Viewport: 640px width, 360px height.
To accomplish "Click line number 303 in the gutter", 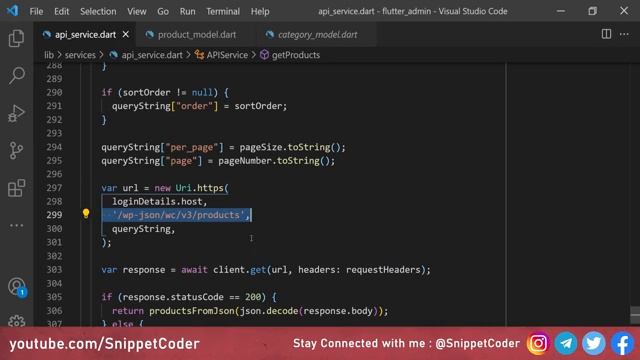I will pos(54,270).
